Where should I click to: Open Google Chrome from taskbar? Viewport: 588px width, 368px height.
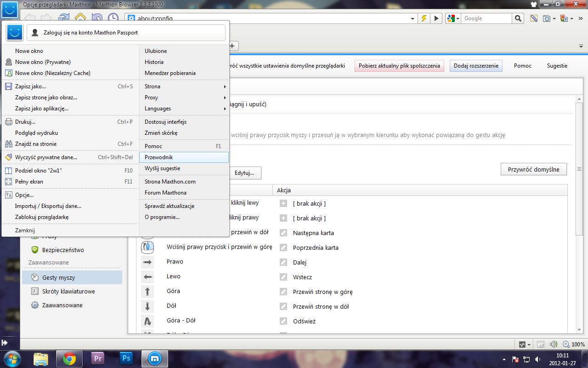(x=69, y=358)
